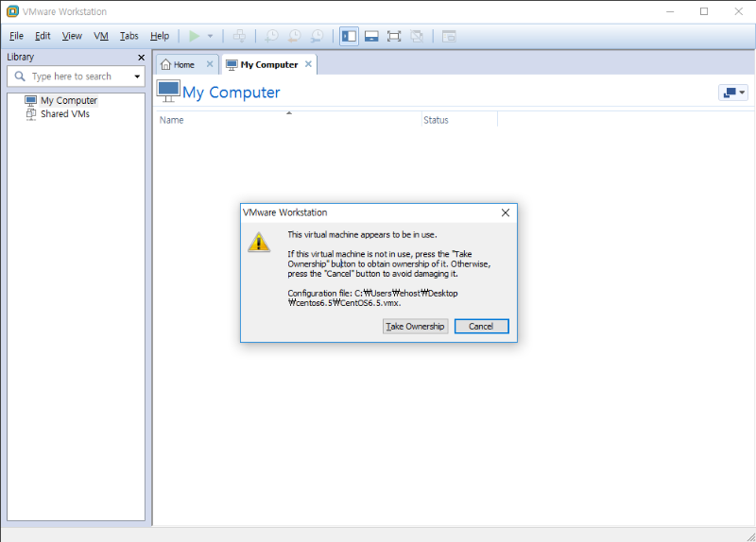The height and width of the screenshot is (542, 756).
Task: Sort by the Status column header
Action: (x=459, y=120)
